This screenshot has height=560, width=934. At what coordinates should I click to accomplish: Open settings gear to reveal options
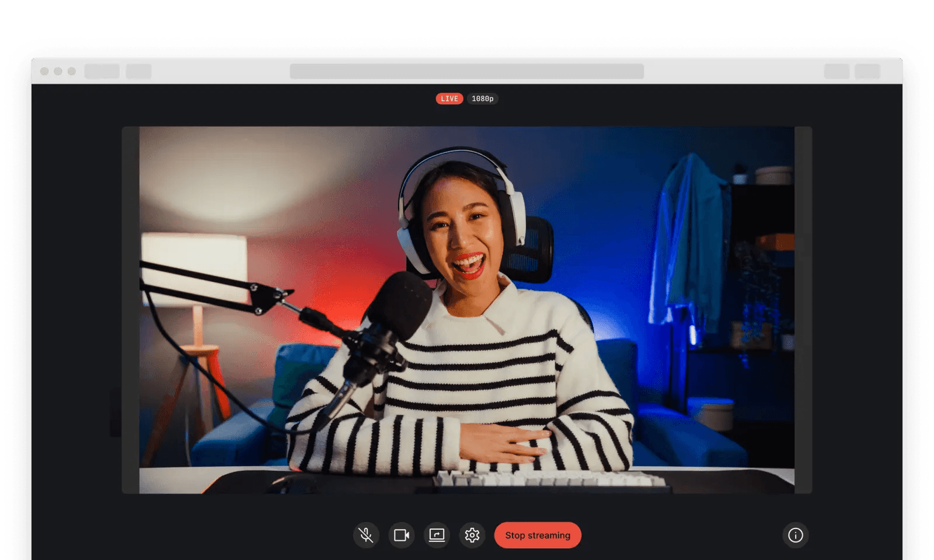[472, 535]
